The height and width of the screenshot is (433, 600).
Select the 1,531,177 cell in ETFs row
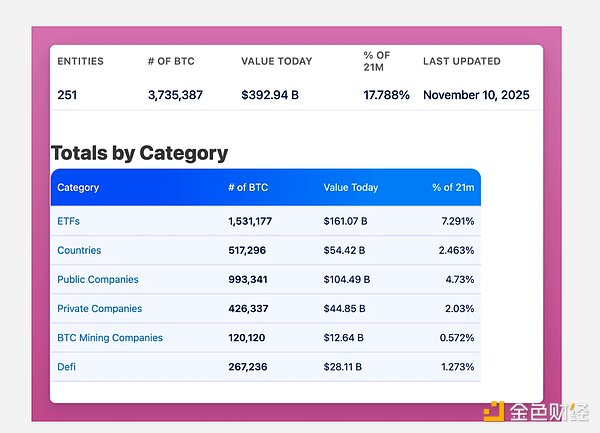click(x=250, y=221)
